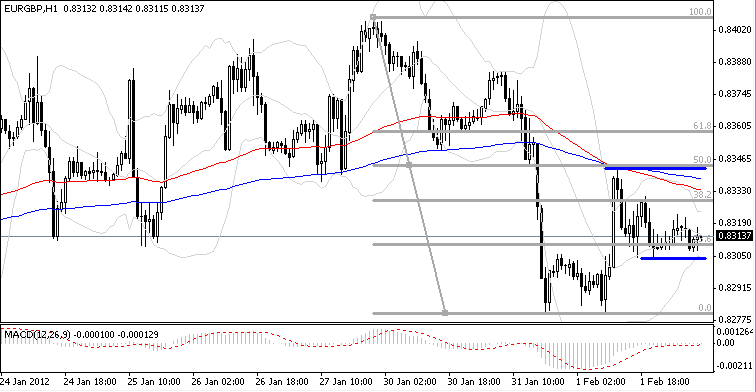Click the 0.84020 price axis label

point(734,30)
